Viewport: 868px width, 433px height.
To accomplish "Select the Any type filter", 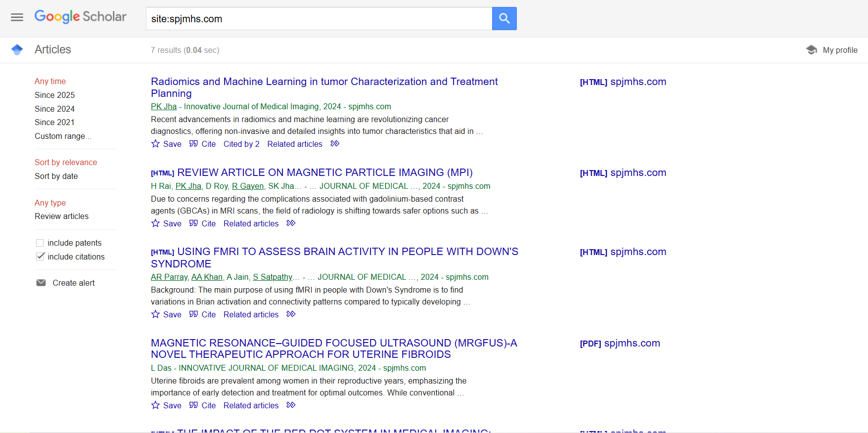I will (x=50, y=203).
